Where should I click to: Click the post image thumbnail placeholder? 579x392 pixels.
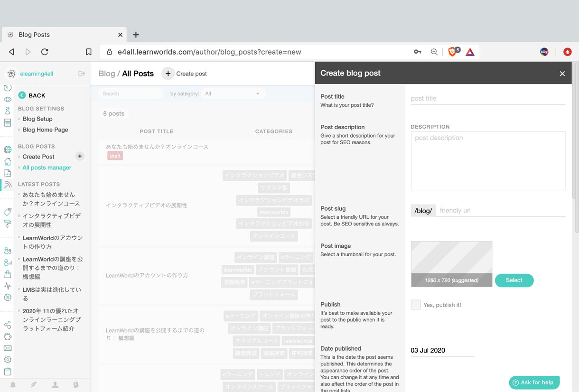[451, 264]
